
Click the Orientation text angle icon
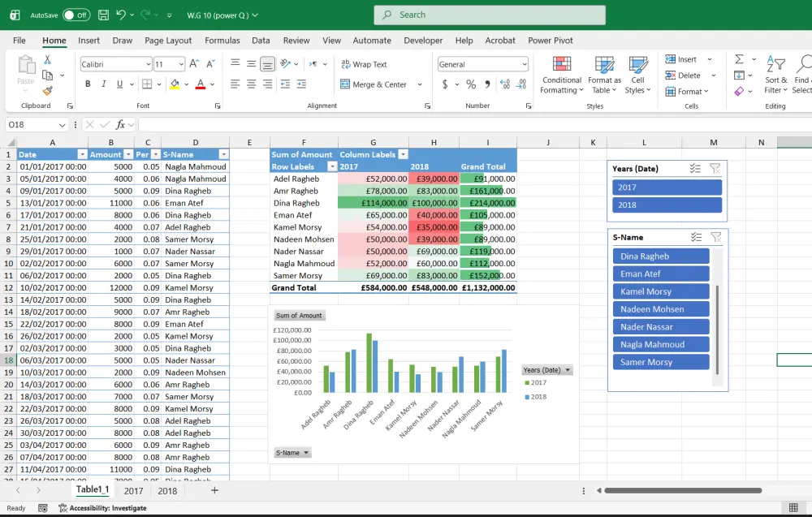285,63
